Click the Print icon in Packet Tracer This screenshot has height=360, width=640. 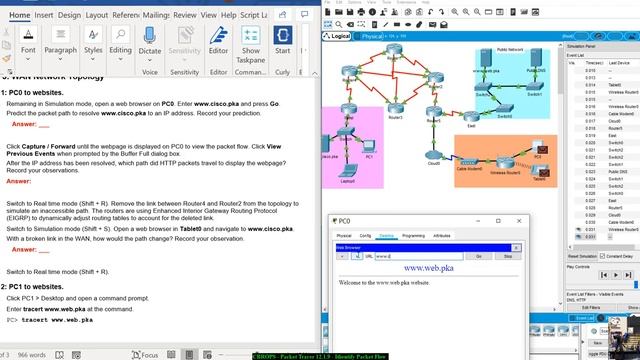pyautogui.click(x=361, y=12)
